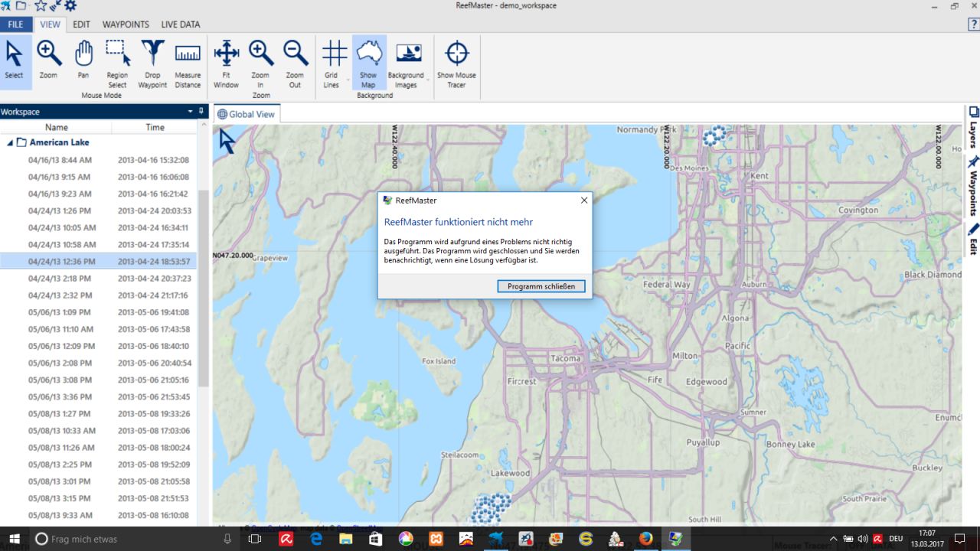Screen dimensions: 980x551
Task: Open the LIVE DATA tab
Action: (181, 24)
